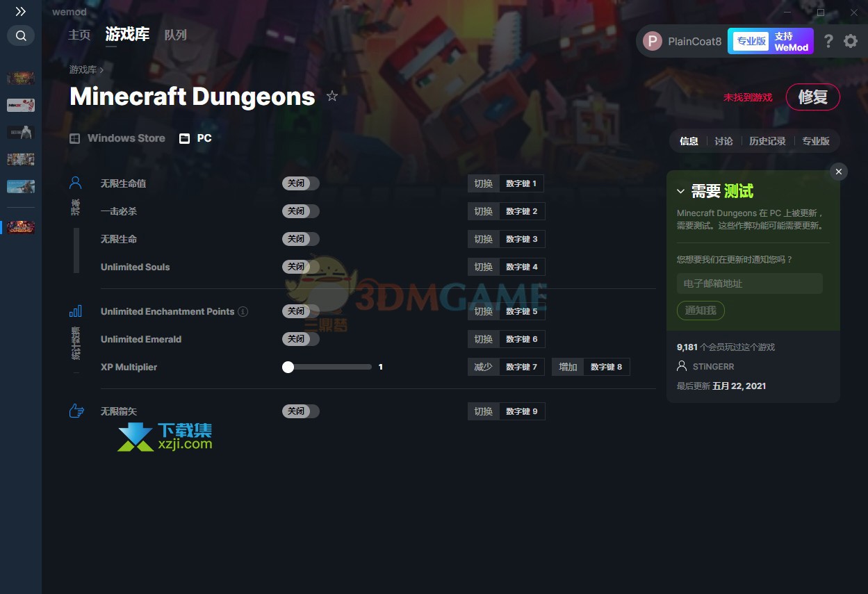The image size is (868, 594).
Task: Maximize the WeMod window
Action: tap(821, 12)
